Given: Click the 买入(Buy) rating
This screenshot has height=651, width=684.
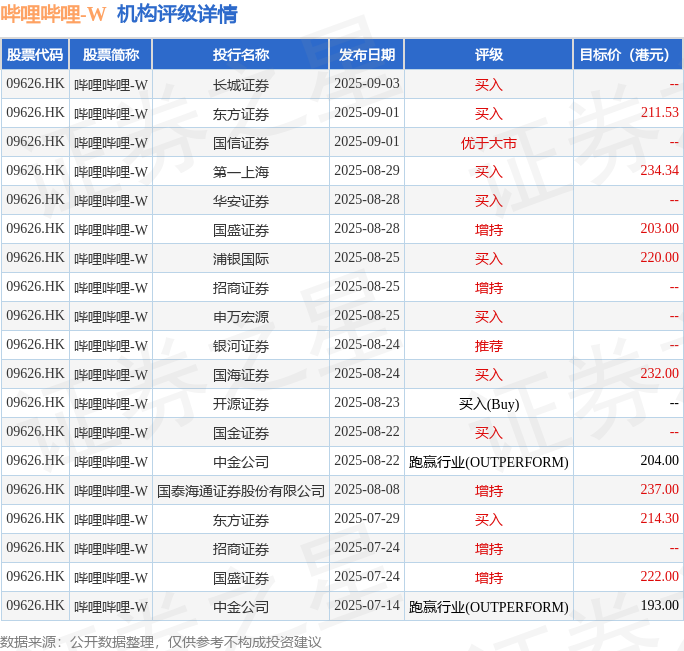Looking at the screenshot, I should point(489,404).
